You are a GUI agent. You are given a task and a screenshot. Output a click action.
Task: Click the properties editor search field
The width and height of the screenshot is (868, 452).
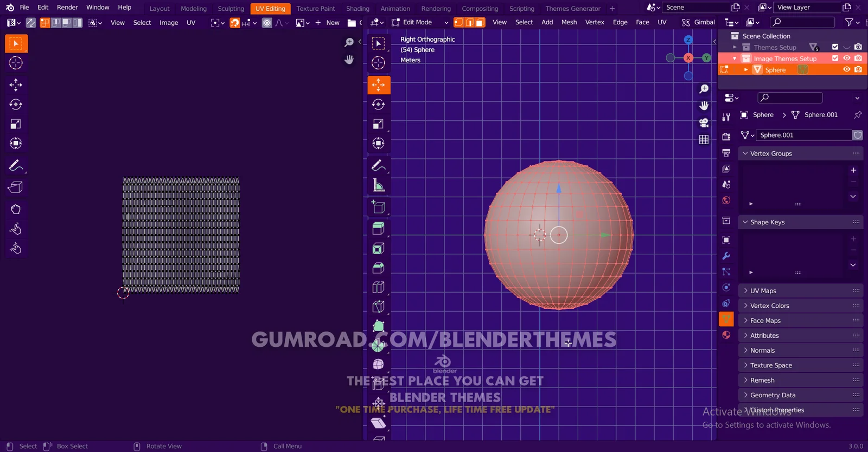790,98
